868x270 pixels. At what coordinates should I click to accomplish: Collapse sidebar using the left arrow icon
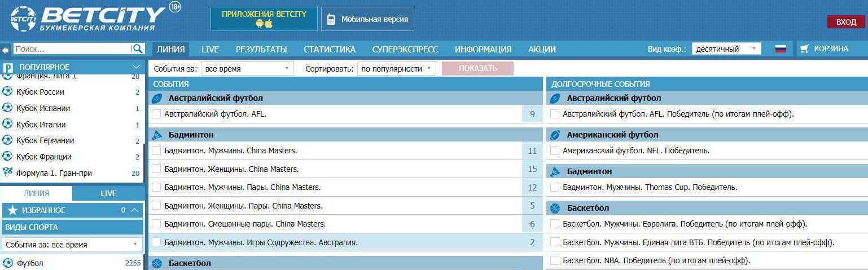point(6,50)
